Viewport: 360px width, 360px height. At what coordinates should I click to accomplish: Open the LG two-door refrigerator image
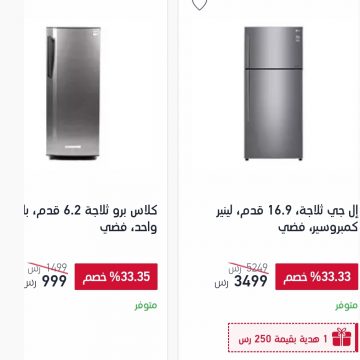pyautogui.click(x=273, y=94)
